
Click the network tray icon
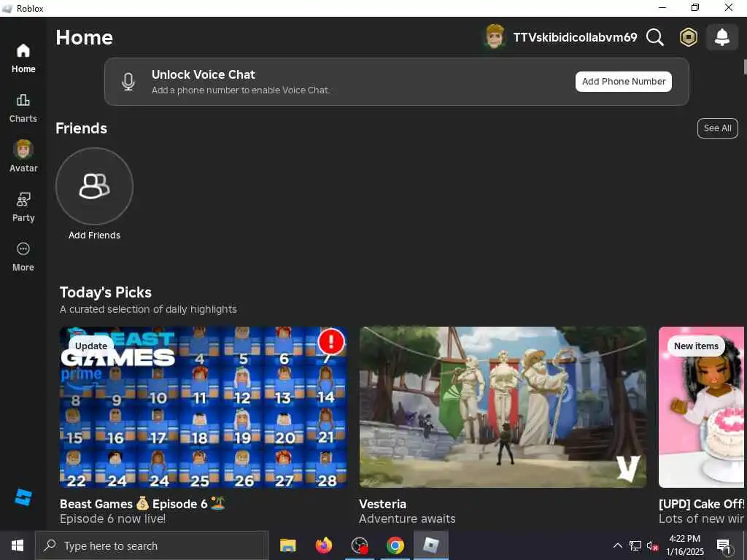click(x=635, y=545)
